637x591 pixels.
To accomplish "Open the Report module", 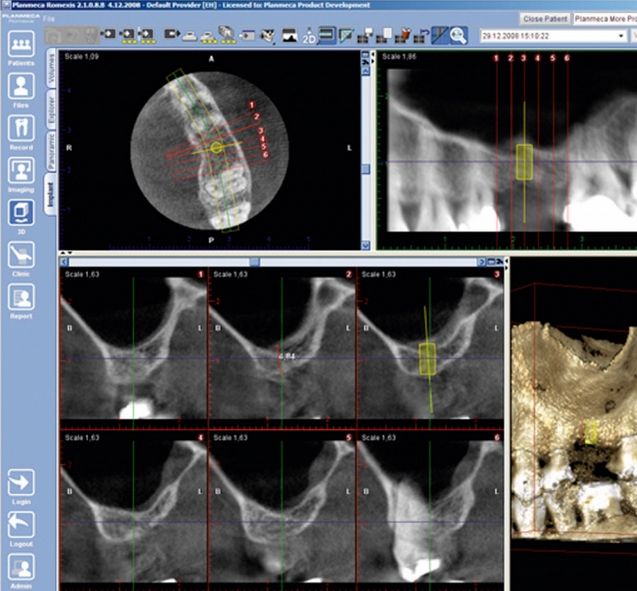I will pos(22,298).
